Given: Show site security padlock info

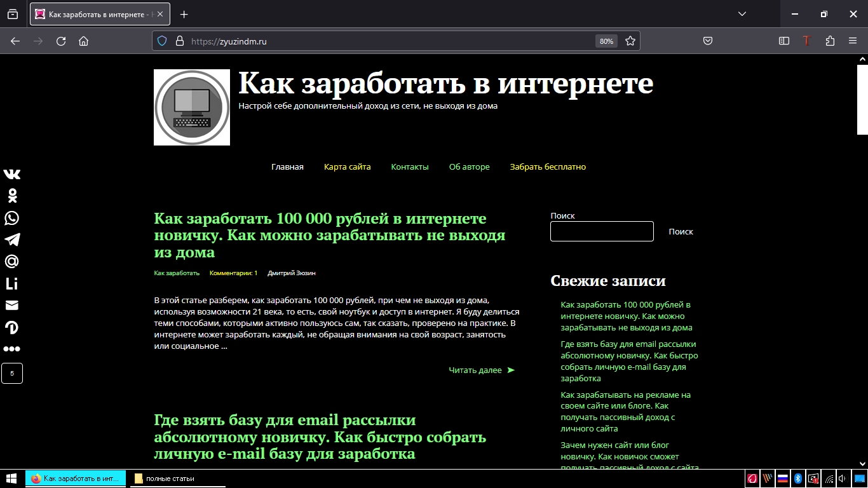Looking at the screenshot, I should coord(179,41).
